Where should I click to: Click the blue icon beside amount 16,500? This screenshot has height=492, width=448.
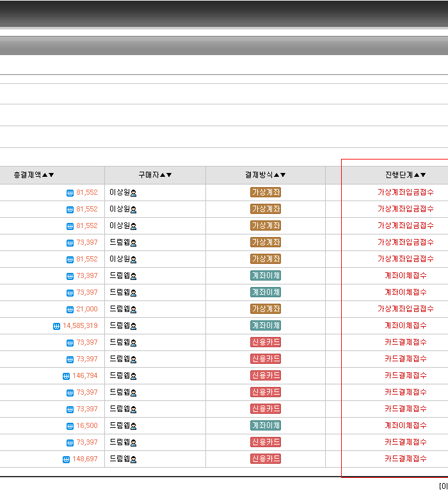(x=70, y=426)
